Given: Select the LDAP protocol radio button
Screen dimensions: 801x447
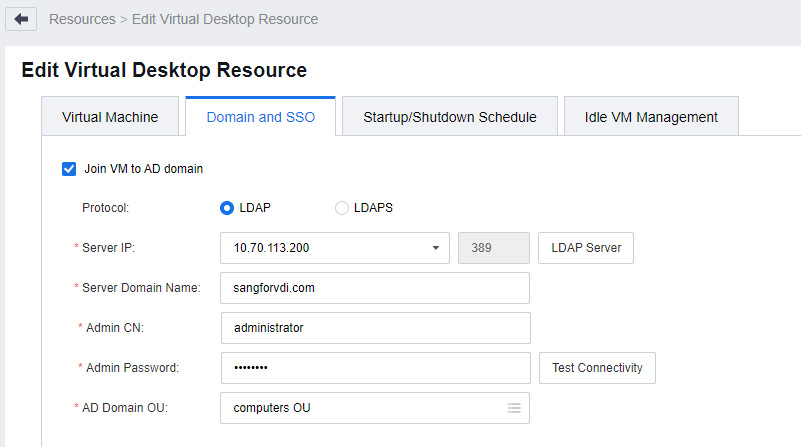Looking at the screenshot, I should point(227,208).
